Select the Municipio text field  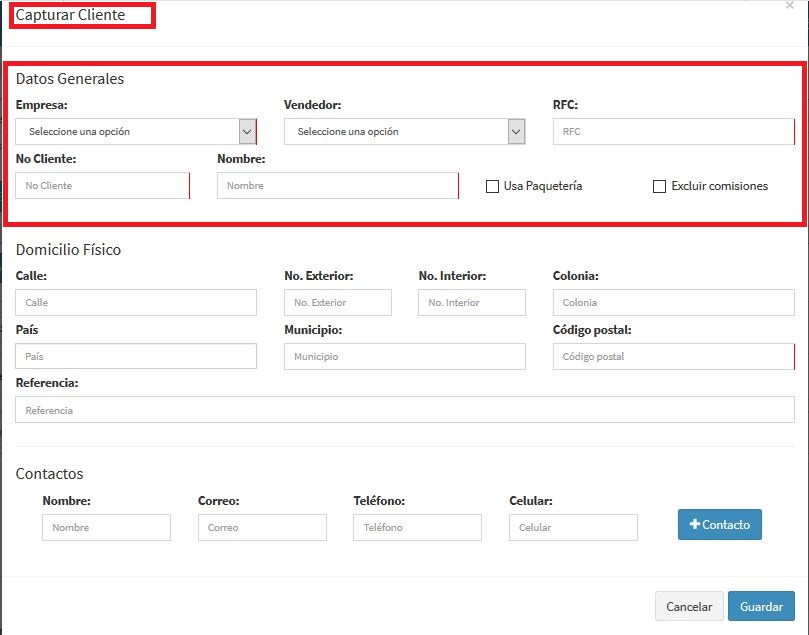point(404,357)
